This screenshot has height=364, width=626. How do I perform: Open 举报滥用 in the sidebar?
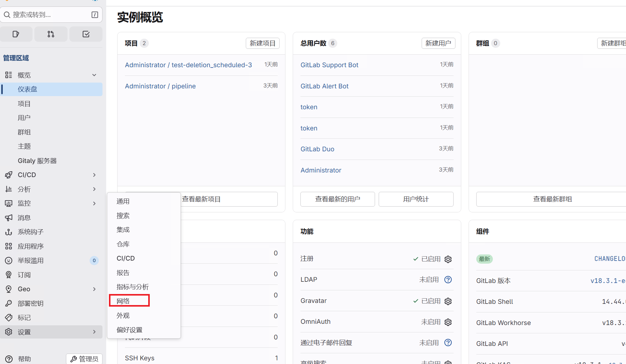click(x=31, y=261)
